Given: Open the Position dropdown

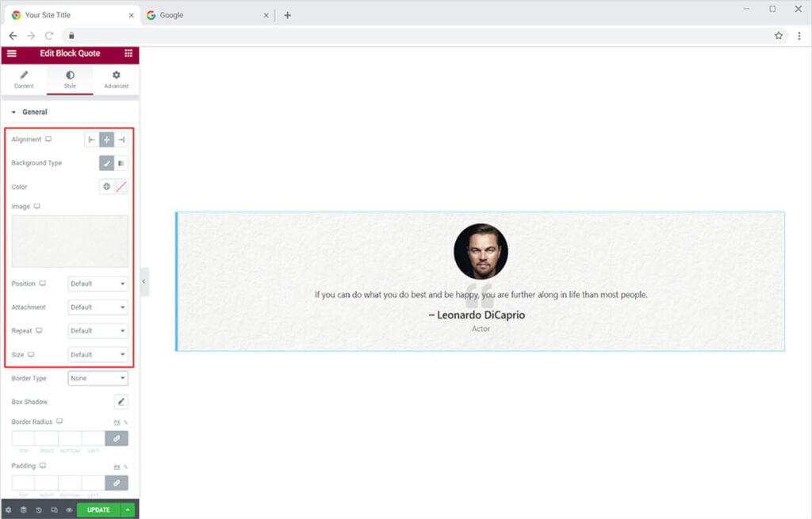Looking at the screenshot, I should coord(98,284).
